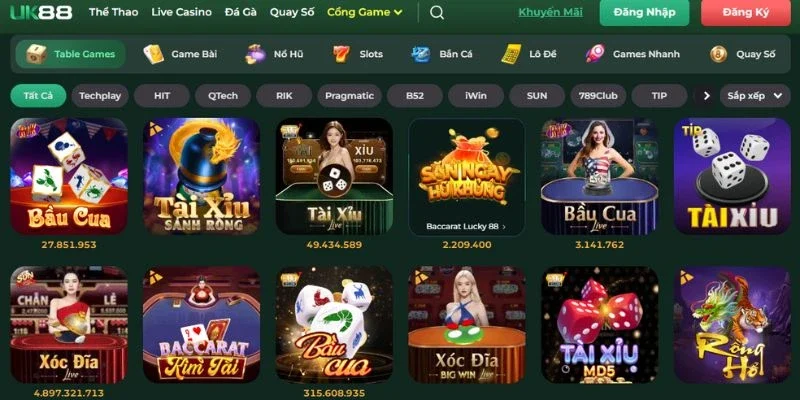Launch the Tài Xỉu Sảnh Rồng game
The width and height of the screenshot is (800, 400).
(x=202, y=176)
